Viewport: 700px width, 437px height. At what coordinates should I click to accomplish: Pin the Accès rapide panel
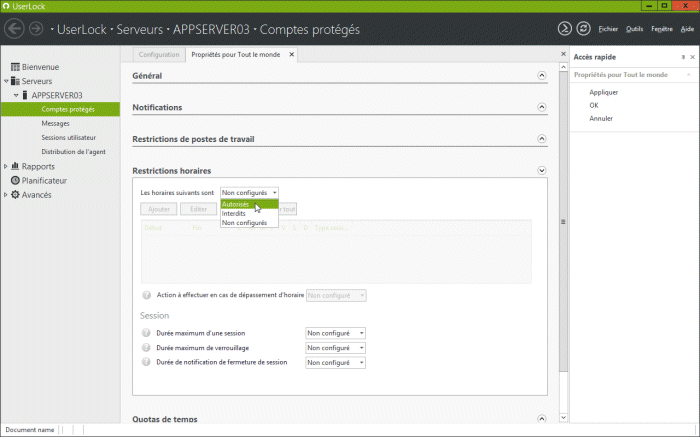pyautogui.click(x=683, y=57)
